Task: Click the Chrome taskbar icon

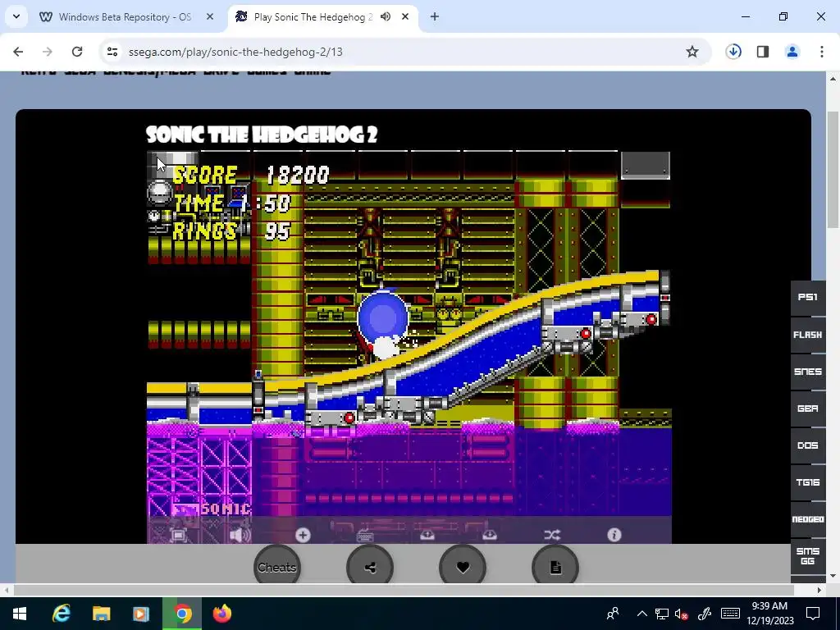Action: coord(182,614)
